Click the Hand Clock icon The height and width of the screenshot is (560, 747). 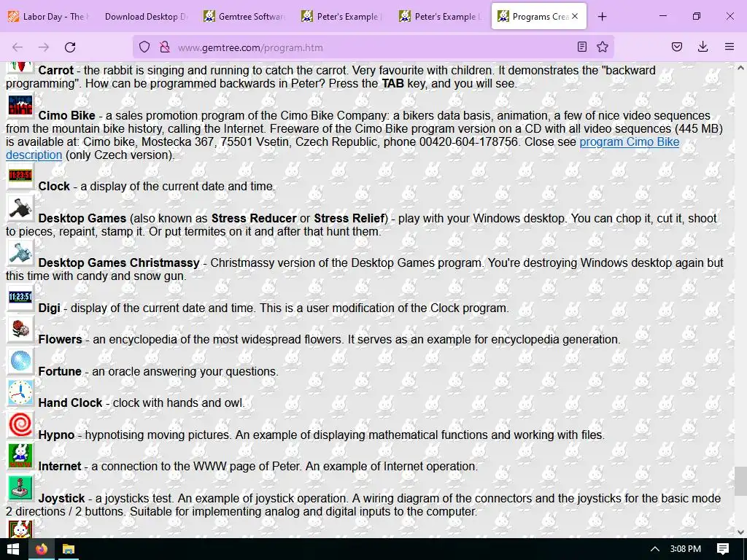20,393
